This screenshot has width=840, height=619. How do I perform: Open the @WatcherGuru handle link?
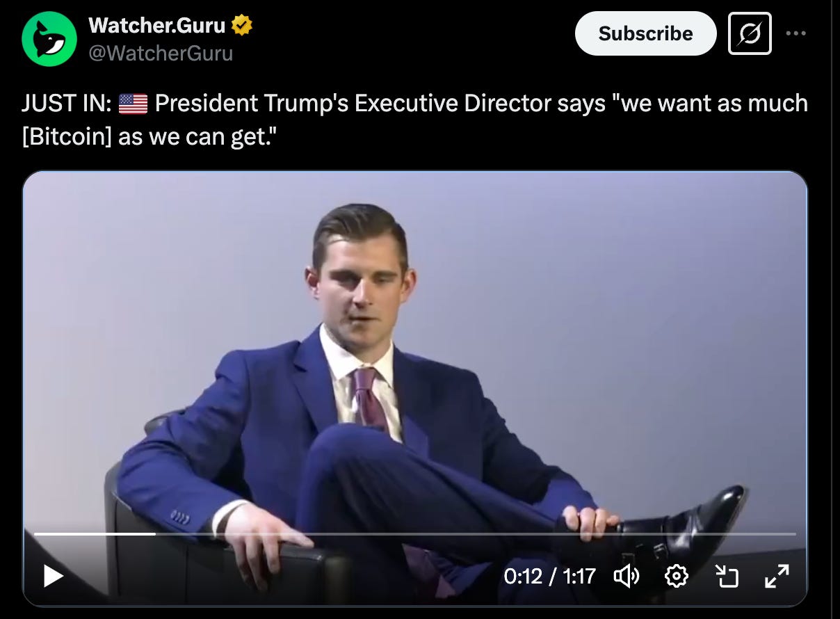pyautogui.click(x=161, y=53)
